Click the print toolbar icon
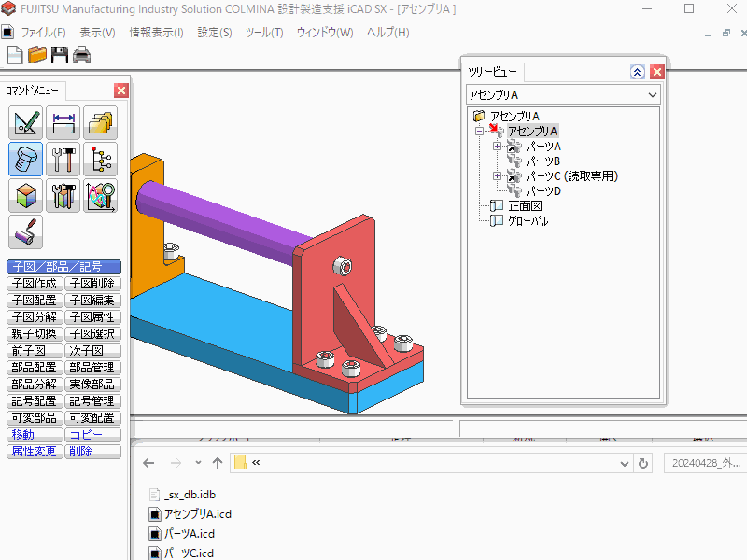This screenshot has height=560, width=747. click(x=82, y=55)
